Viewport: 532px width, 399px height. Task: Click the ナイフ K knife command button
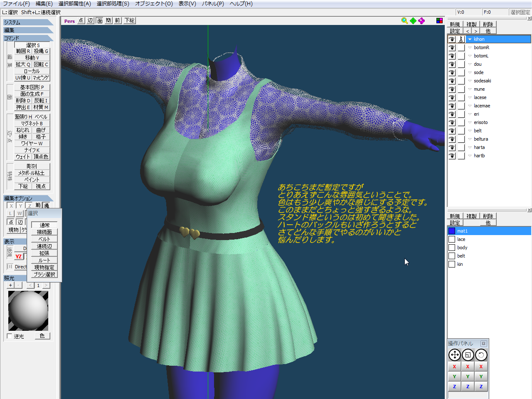[32, 150]
